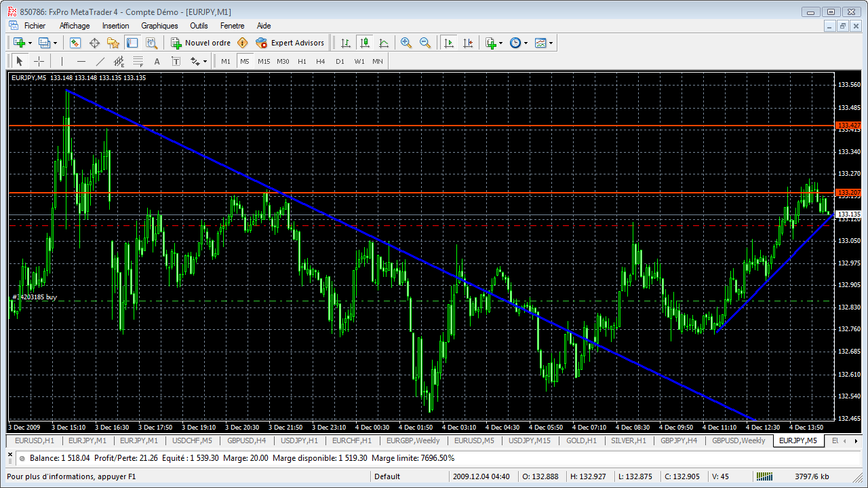The height and width of the screenshot is (488, 868).
Task: Switch chart to M30 timeframe
Action: pos(283,61)
